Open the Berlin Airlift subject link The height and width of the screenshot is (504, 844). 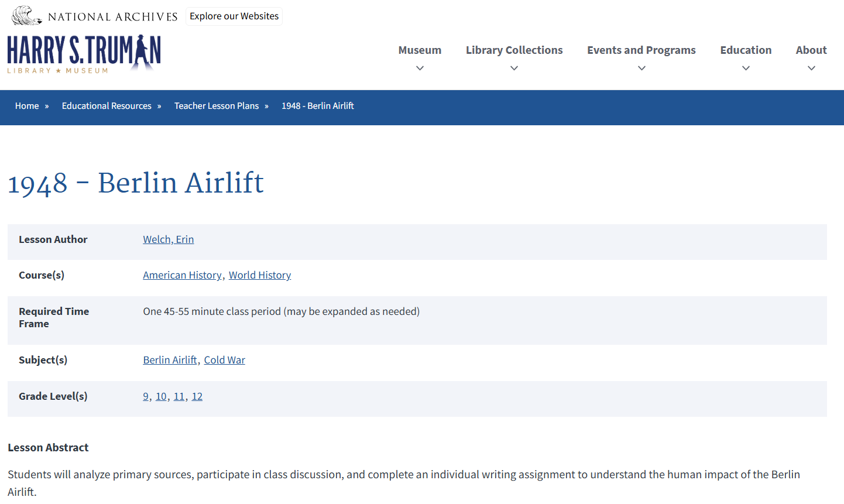pyautogui.click(x=170, y=360)
